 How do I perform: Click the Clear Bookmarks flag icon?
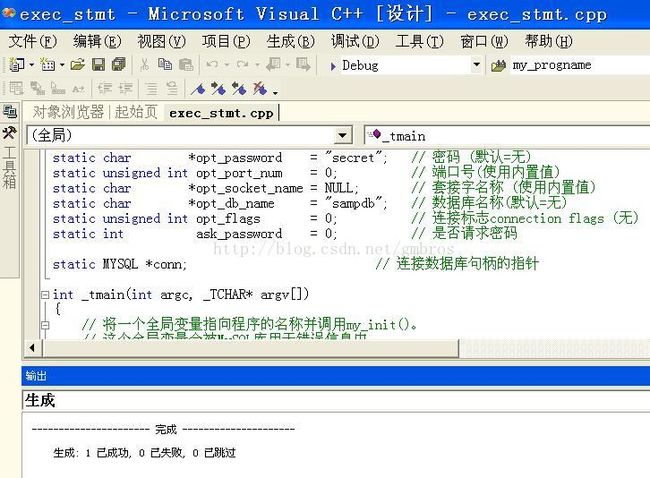(x=260, y=88)
